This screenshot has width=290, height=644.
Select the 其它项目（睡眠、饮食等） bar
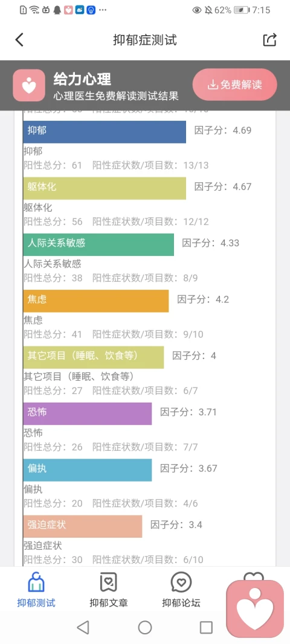(94, 357)
